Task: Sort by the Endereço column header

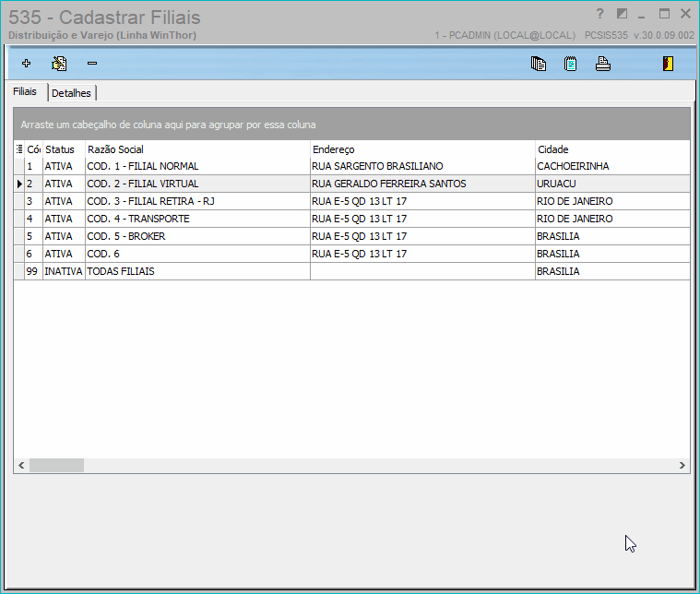Action: [x=422, y=149]
